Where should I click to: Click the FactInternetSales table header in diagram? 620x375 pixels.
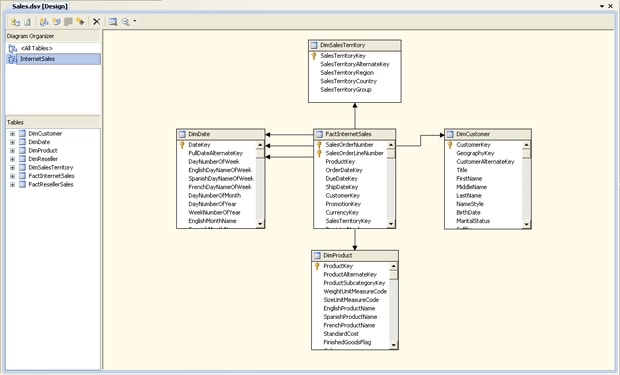pyautogui.click(x=354, y=134)
